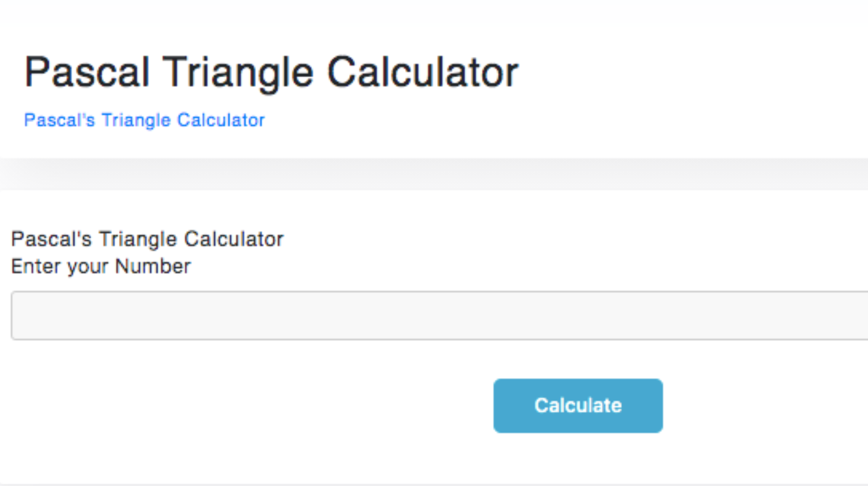The width and height of the screenshot is (868, 488).
Task: Click the Enter your Number label
Action: (x=100, y=266)
